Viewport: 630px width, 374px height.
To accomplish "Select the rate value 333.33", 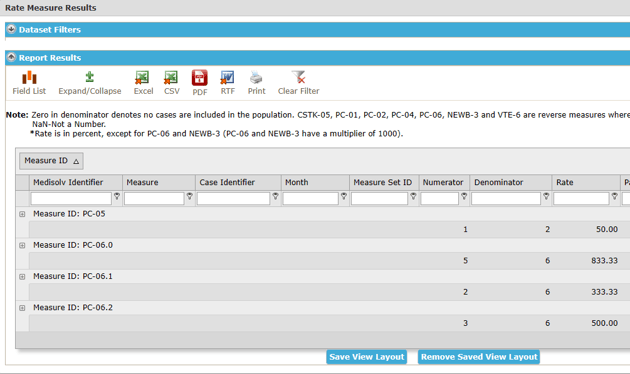I will click(604, 292).
